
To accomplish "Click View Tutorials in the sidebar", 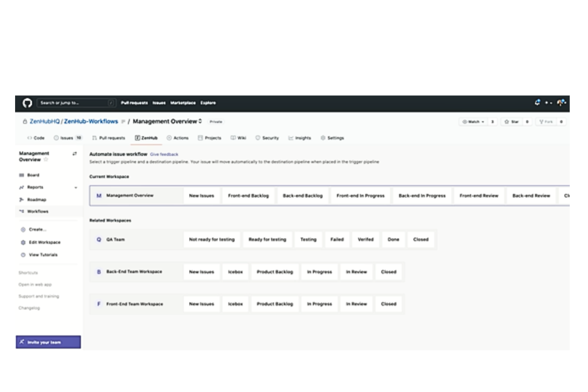I will pos(39,255).
